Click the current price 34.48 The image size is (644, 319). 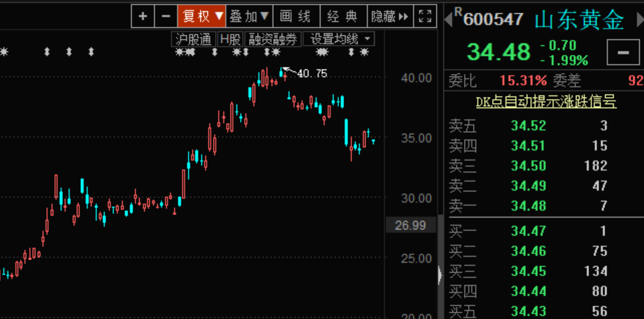click(x=499, y=52)
